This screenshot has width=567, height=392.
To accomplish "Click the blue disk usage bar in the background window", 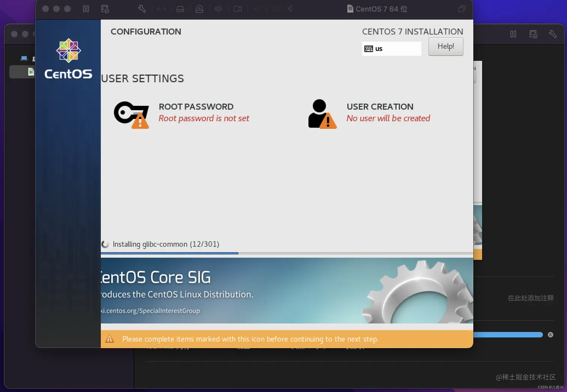I will 508,335.
